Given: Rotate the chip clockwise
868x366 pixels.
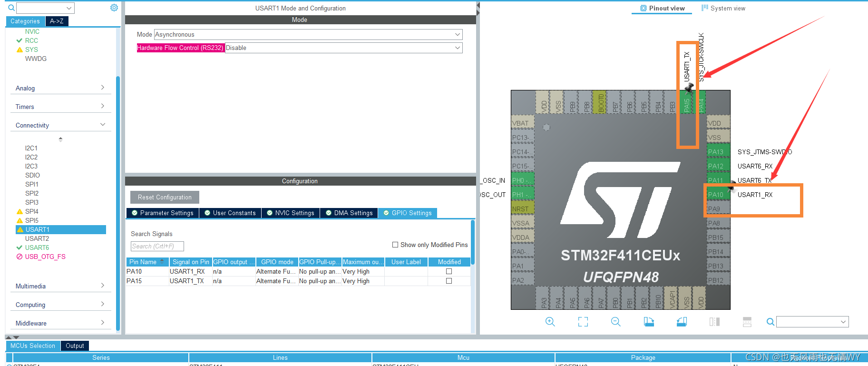Looking at the screenshot, I should [x=649, y=322].
